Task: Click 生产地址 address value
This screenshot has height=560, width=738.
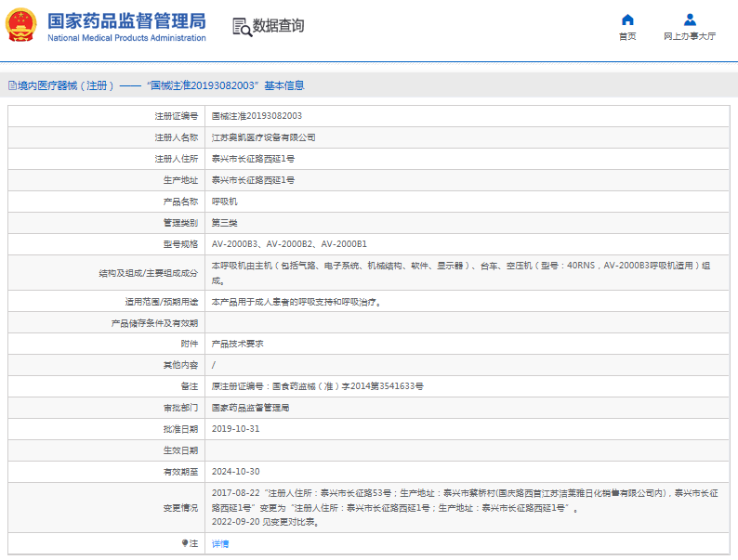Action: click(253, 180)
